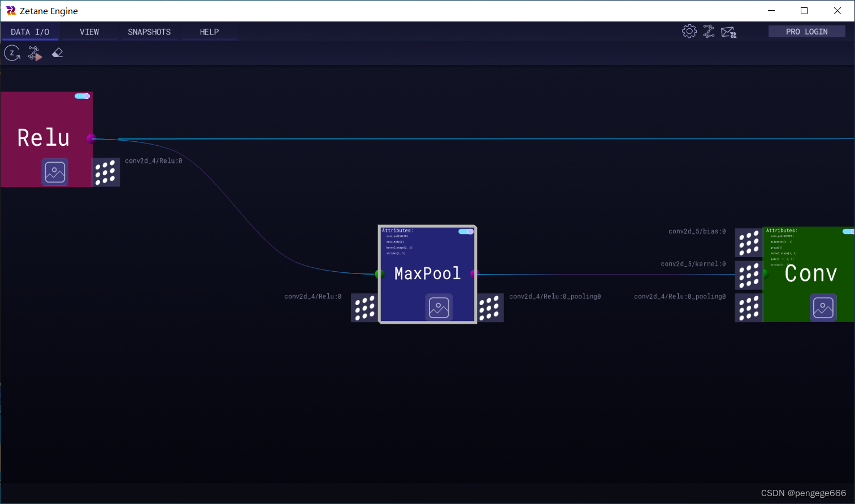The height and width of the screenshot is (504, 855).
Task: Open tensor dots icon at MaxPool input
Action: [x=365, y=308]
